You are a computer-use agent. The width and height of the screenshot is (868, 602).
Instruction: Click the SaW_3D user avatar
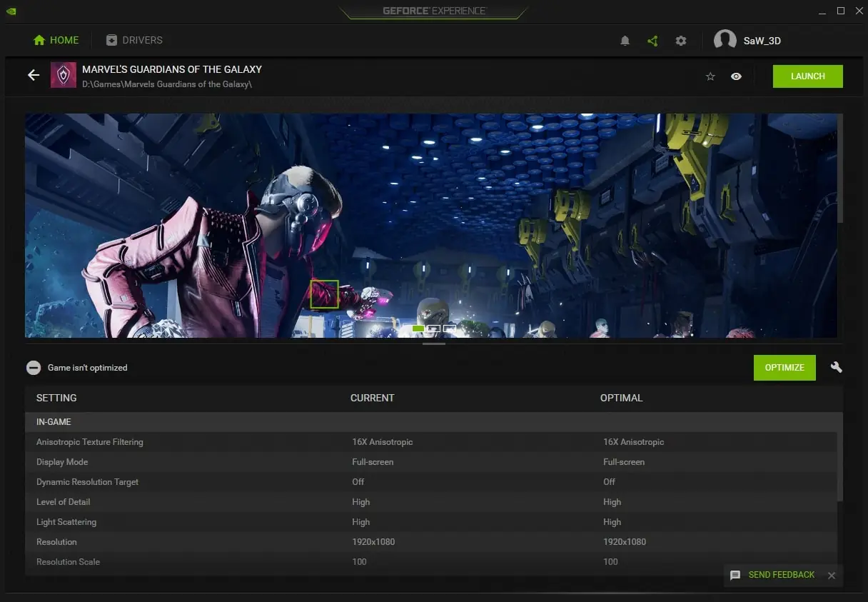click(x=725, y=40)
